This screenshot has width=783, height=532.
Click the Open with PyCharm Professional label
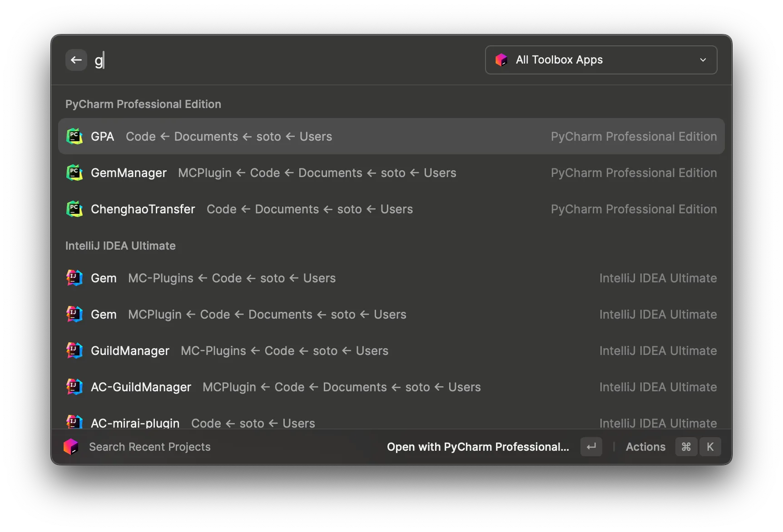[478, 447]
